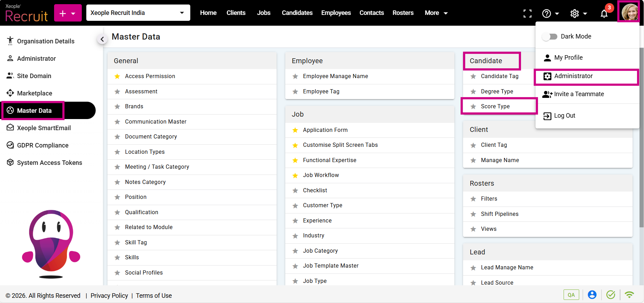This screenshot has height=303, width=644.
Task: Click the user profile avatar
Action: point(629,12)
